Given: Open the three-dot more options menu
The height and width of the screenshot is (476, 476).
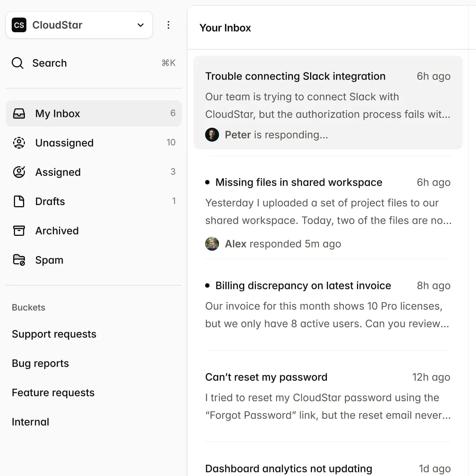Looking at the screenshot, I should (x=168, y=25).
